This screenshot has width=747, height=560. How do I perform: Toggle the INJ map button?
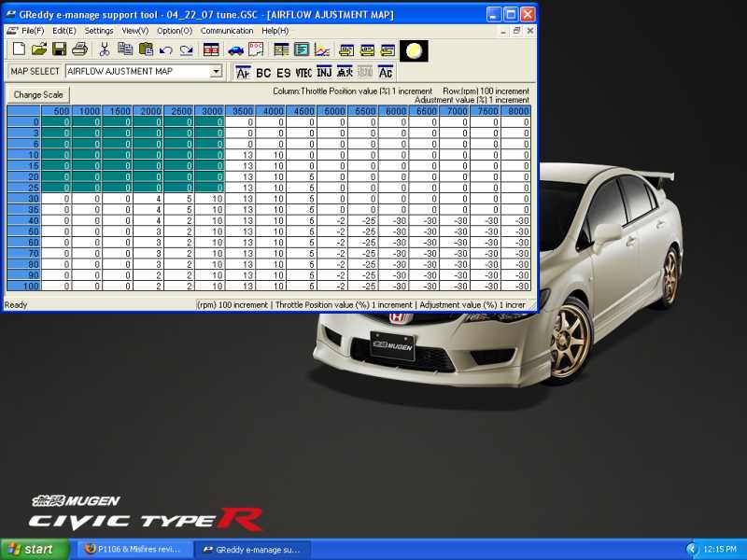pos(324,72)
